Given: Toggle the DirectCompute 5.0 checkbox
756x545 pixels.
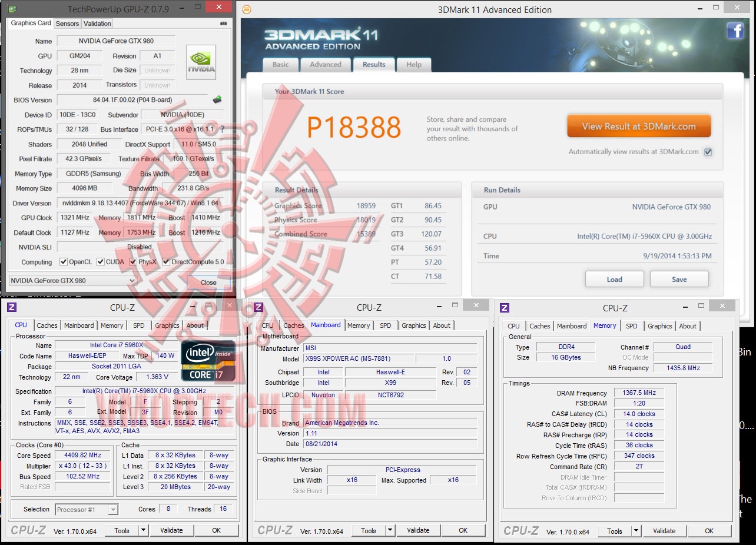Looking at the screenshot, I should coord(166,262).
